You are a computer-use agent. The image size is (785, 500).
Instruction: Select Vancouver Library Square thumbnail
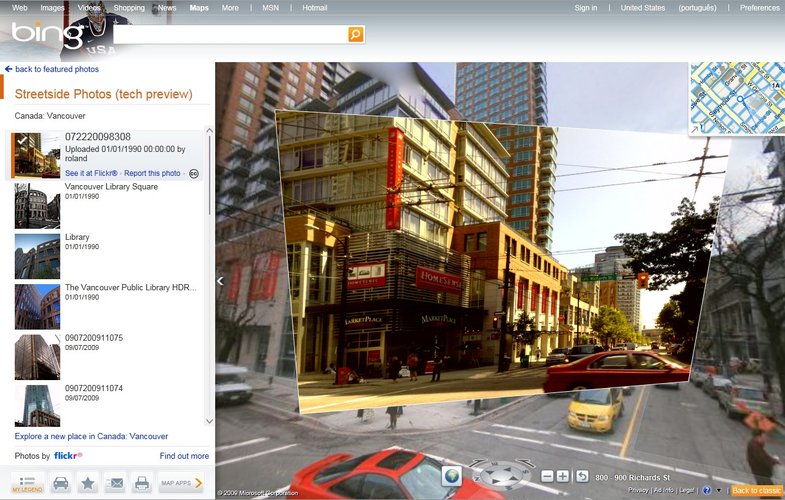(x=38, y=206)
